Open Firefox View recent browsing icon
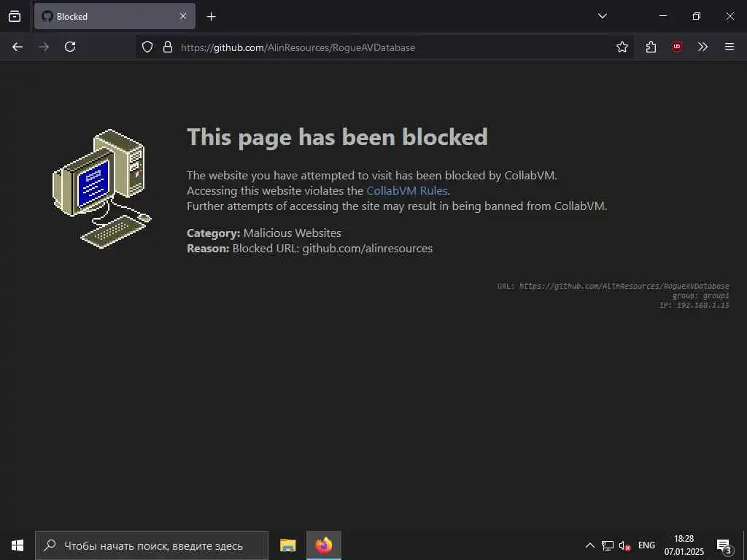The image size is (747, 560). [15, 16]
